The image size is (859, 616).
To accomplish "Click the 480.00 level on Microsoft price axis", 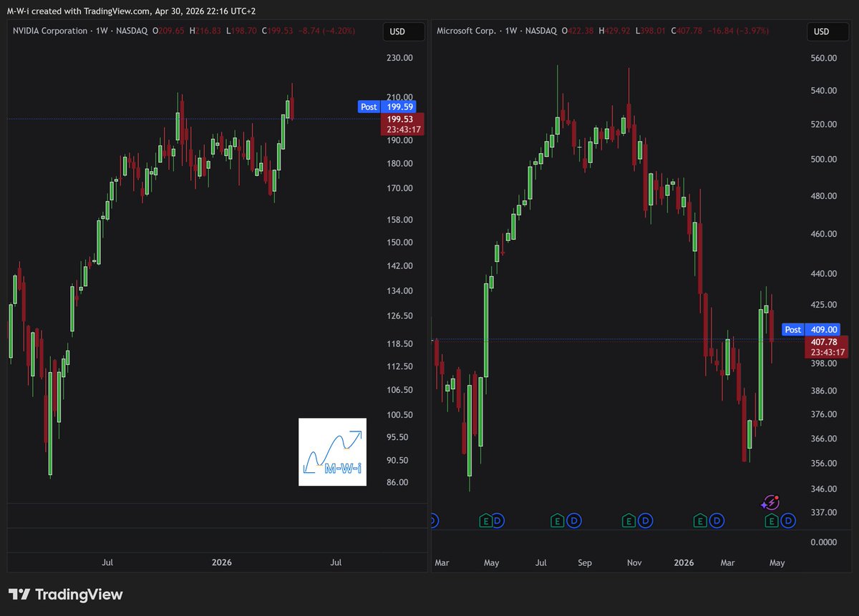I will pos(822,196).
